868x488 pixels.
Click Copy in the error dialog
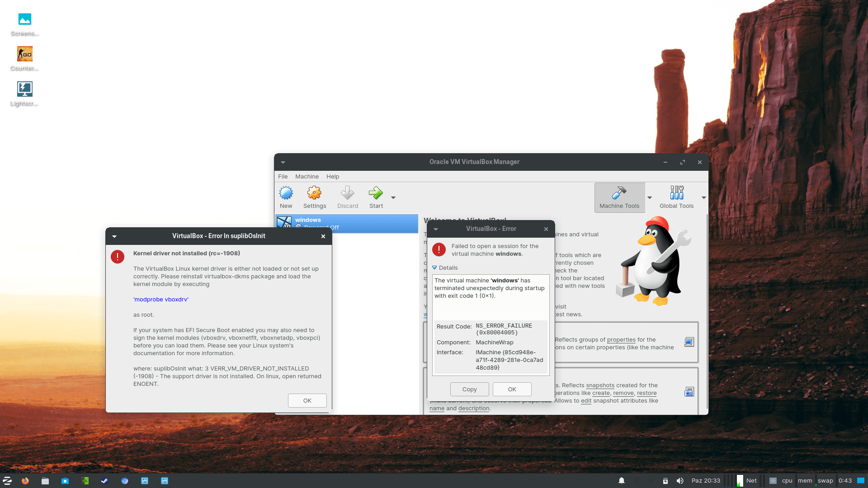tap(469, 389)
